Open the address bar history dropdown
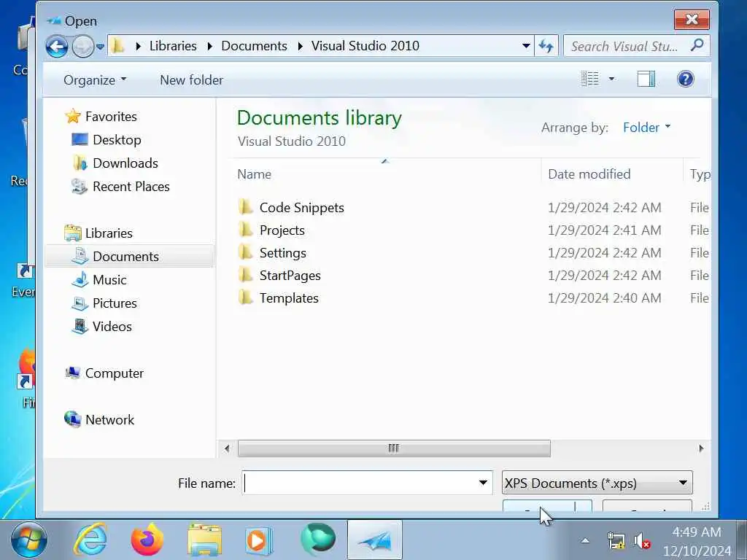The width and height of the screenshot is (747, 560). [x=526, y=46]
